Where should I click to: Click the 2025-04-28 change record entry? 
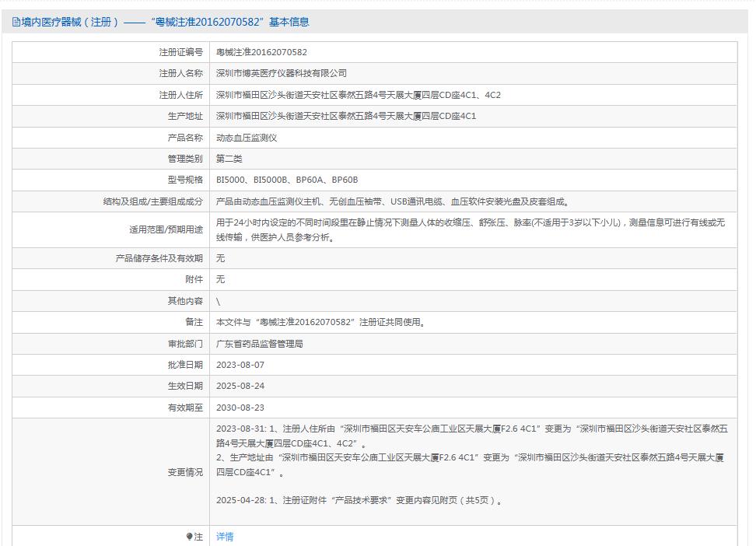pos(359,500)
